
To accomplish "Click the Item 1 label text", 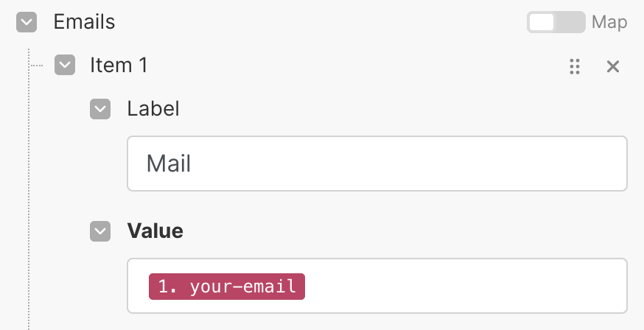I will 119,66.
